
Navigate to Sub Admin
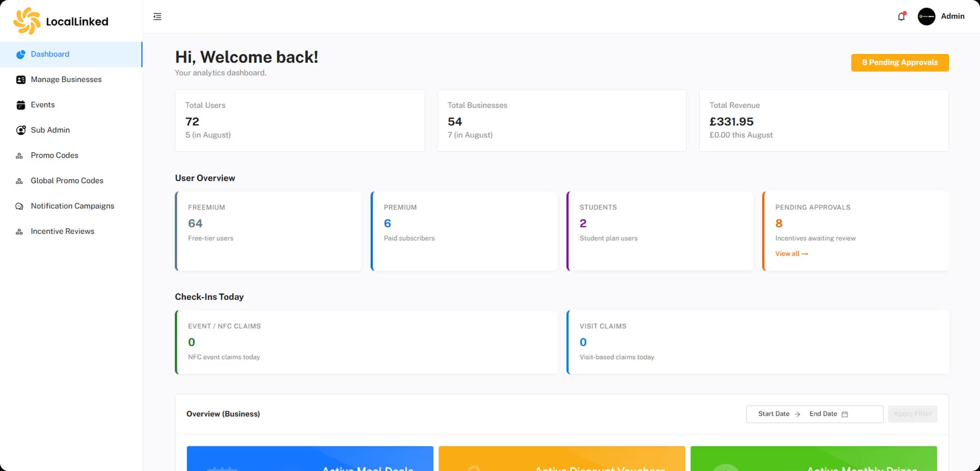[71, 130]
